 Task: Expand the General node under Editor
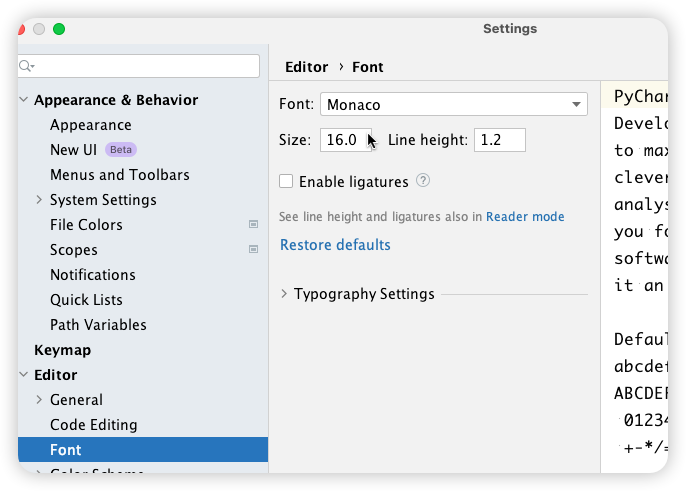click(39, 400)
